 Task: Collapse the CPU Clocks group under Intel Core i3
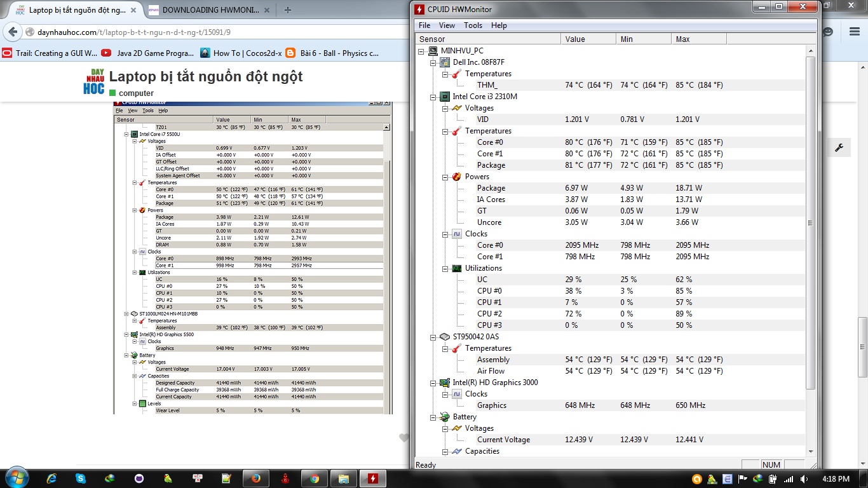[445, 234]
